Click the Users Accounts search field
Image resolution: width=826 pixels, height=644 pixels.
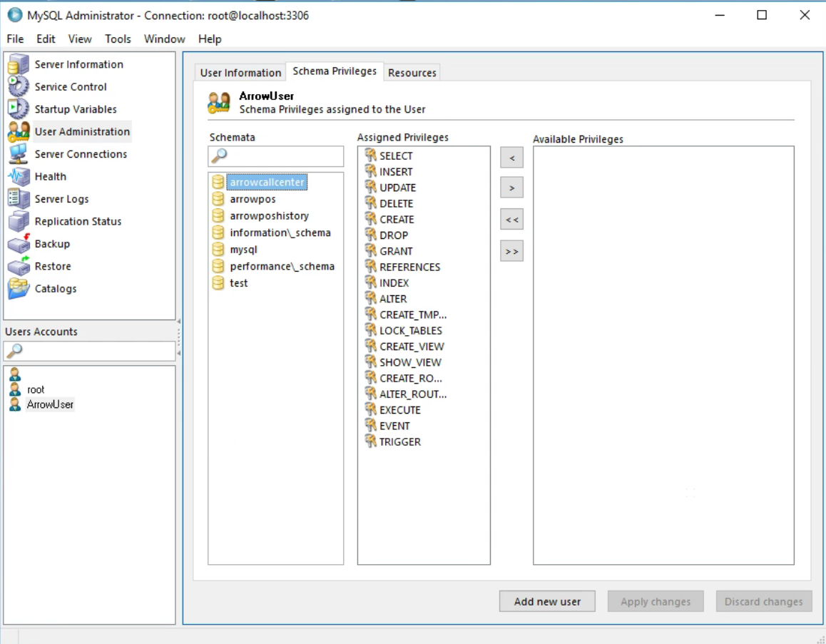[89, 351]
